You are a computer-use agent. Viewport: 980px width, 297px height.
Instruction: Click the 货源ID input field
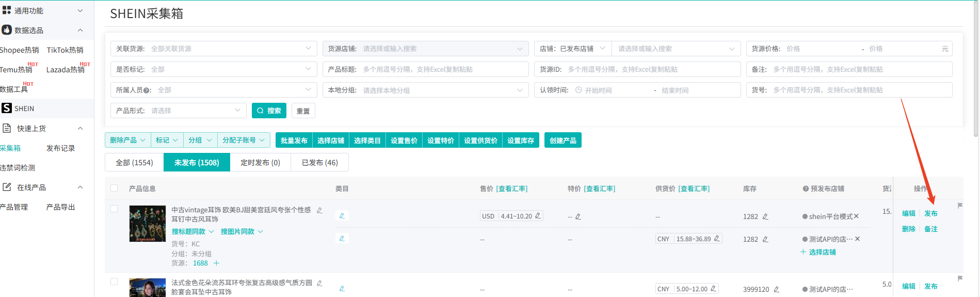(x=637, y=69)
